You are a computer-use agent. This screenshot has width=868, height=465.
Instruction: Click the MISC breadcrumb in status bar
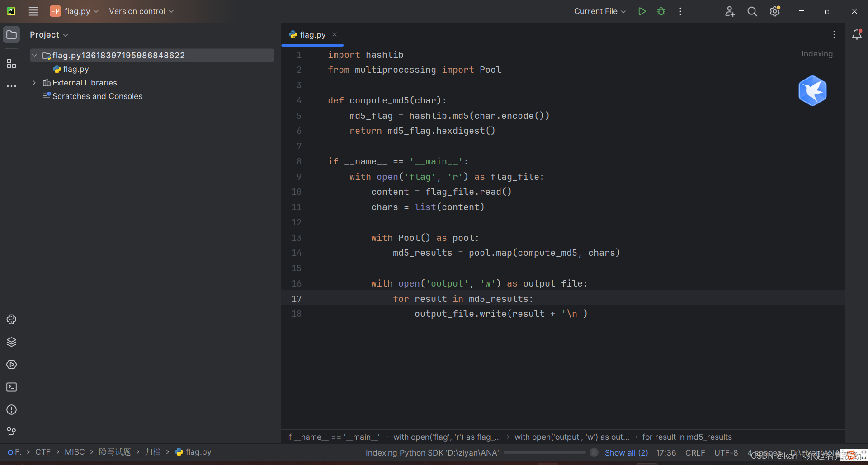[x=74, y=451]
